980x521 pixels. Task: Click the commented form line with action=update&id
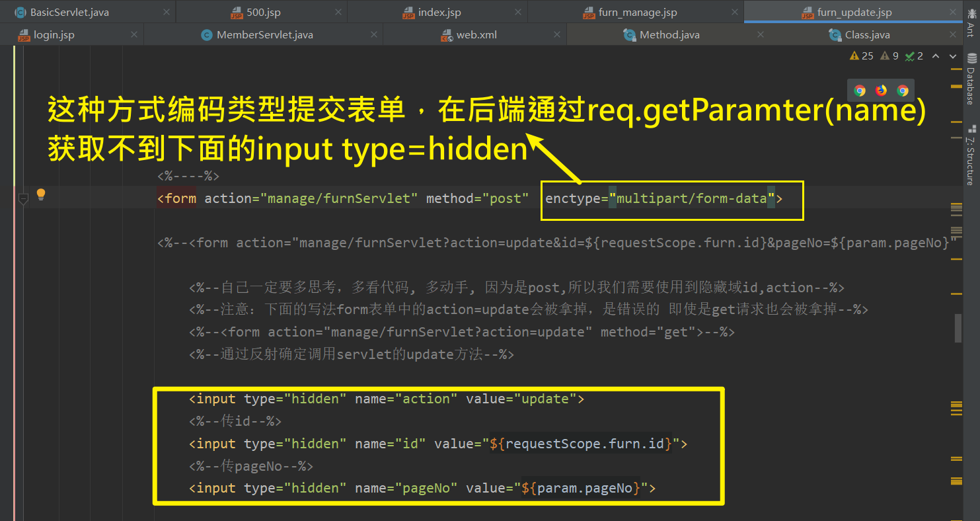pyautogui.click(x=557, y=243)
